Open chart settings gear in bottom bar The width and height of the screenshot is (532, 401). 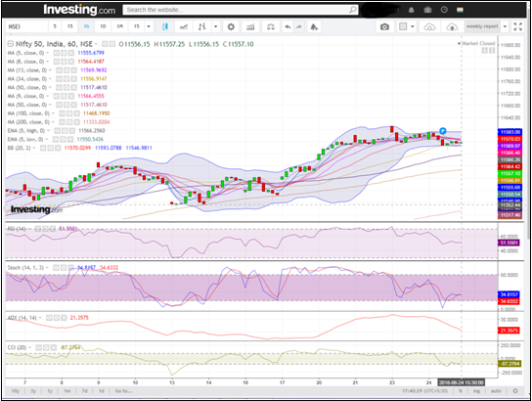515,391
